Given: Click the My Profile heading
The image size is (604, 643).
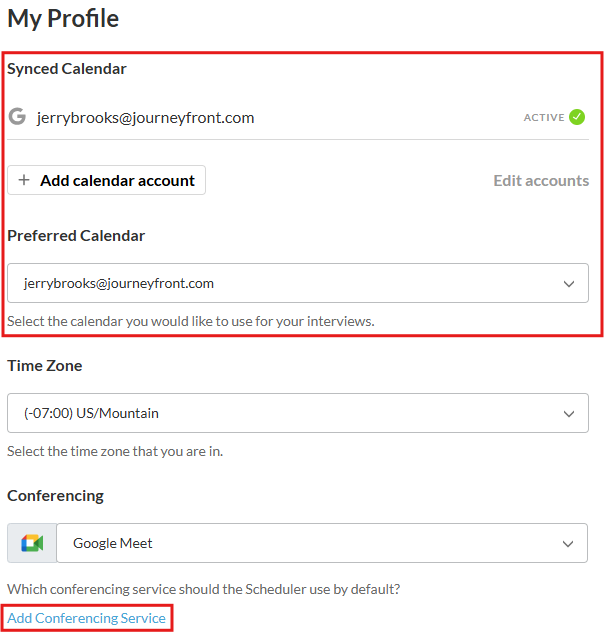Looking at the screenshot, I should click(63, 19).
